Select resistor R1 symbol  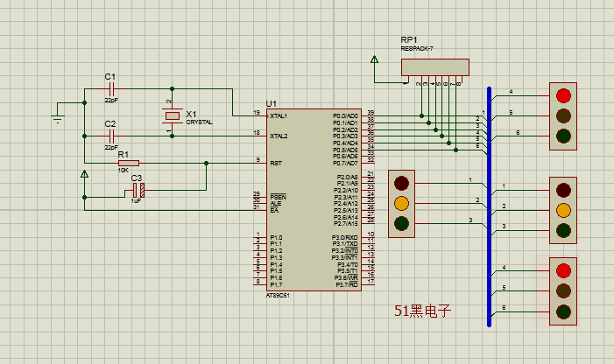(x=129, y=164)
